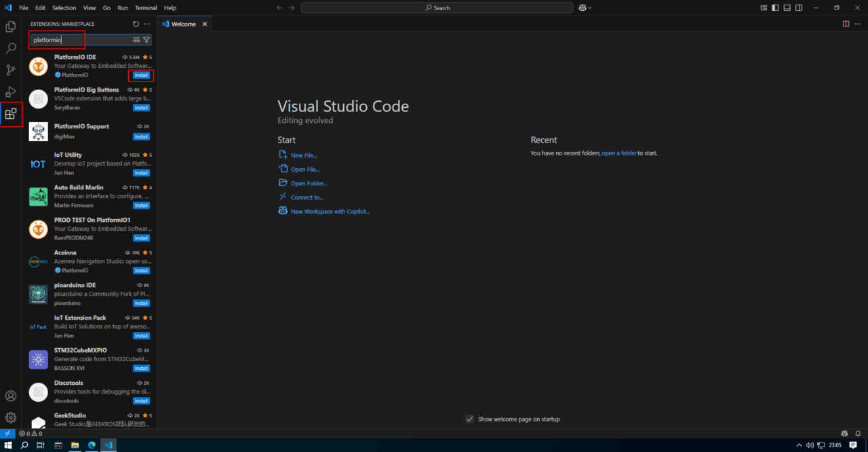Open the Windows Start menu
The width and height of the screenshot is (868, 452).
(8, 445)
